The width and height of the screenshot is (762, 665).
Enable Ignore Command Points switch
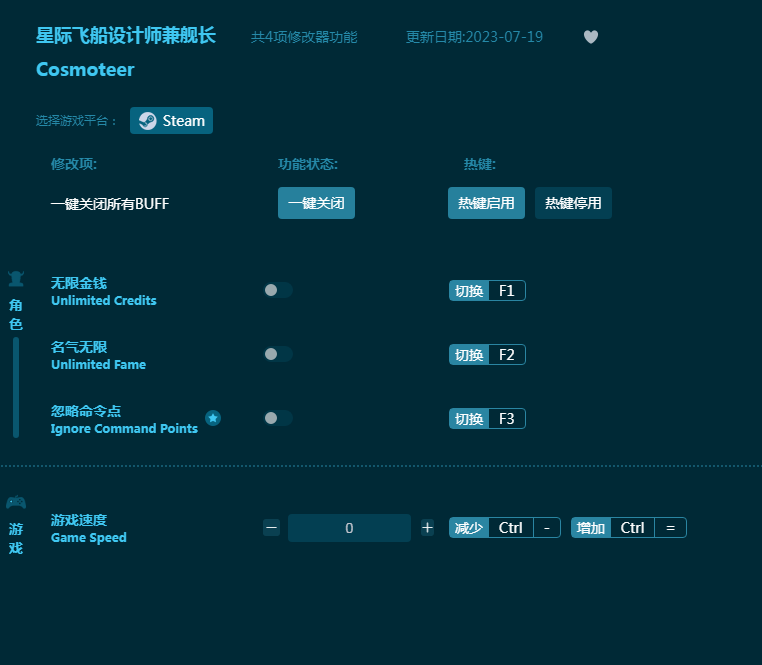[278, 418]
